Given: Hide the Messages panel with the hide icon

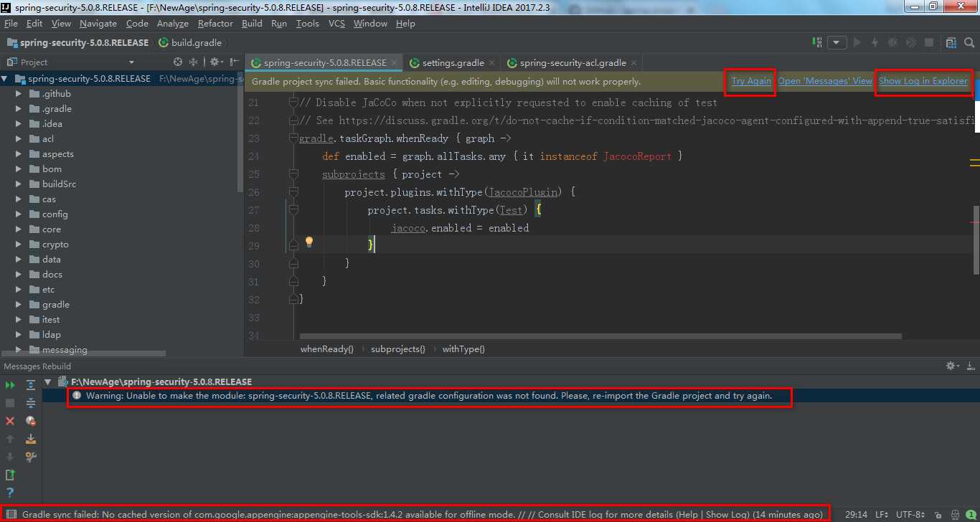Looking at the screenshot, I should tap(969, 366).
